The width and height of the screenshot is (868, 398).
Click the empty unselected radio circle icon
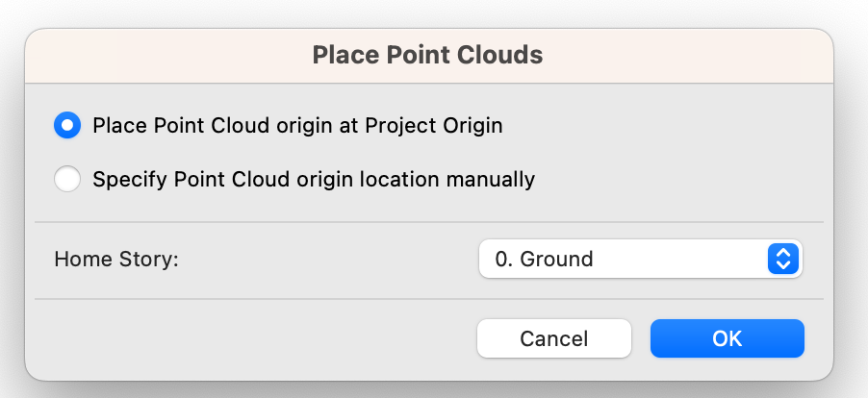(x=67, y=179)
